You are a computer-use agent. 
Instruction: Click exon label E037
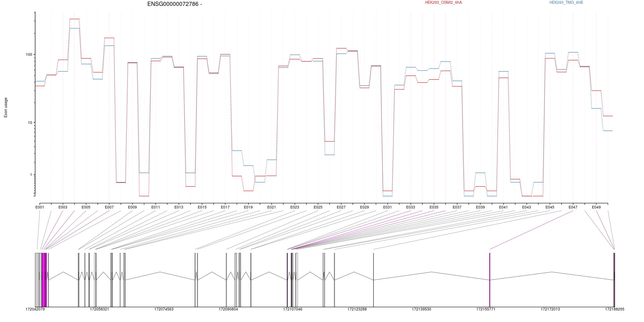(x=457, y=207)
